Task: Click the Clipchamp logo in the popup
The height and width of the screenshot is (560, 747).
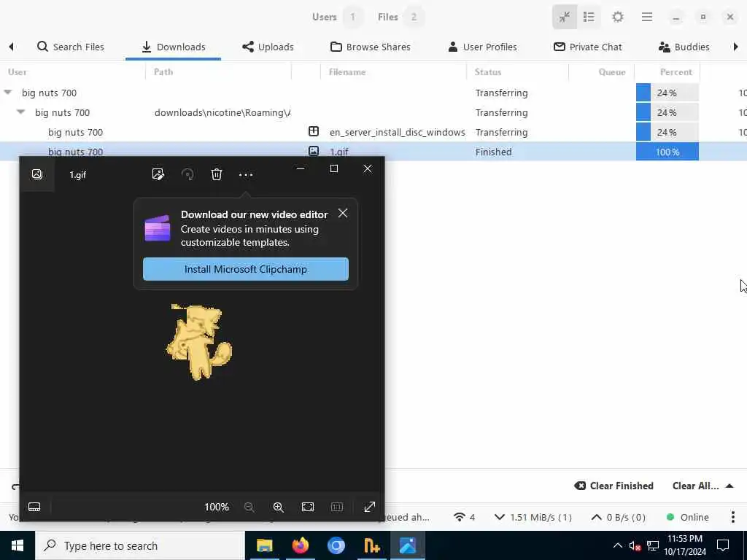Action: tap(158, 228)
